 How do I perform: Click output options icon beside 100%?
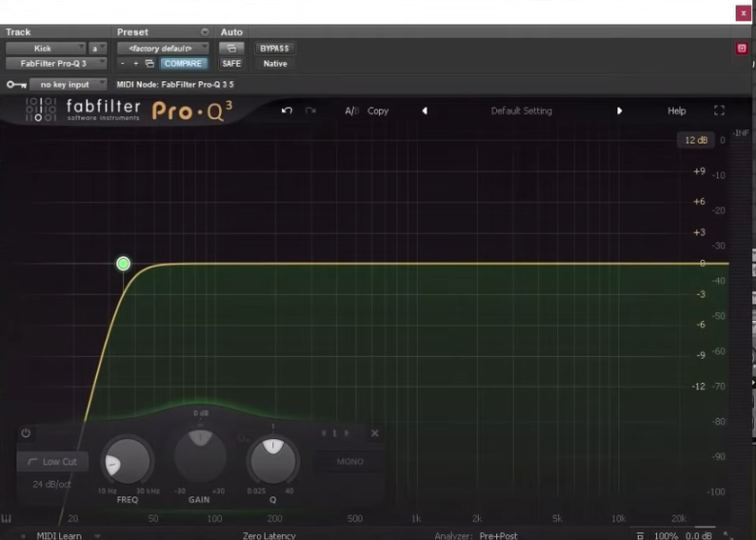641,536
